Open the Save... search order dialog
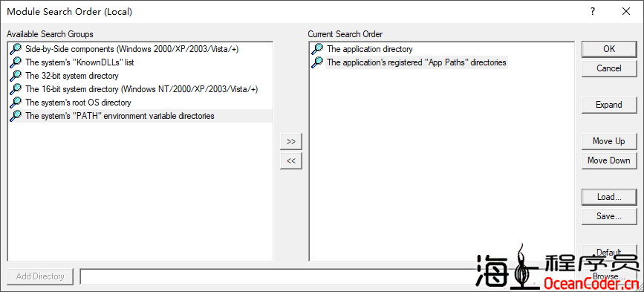This screenshot has width=644, height=292. [608, 216]
